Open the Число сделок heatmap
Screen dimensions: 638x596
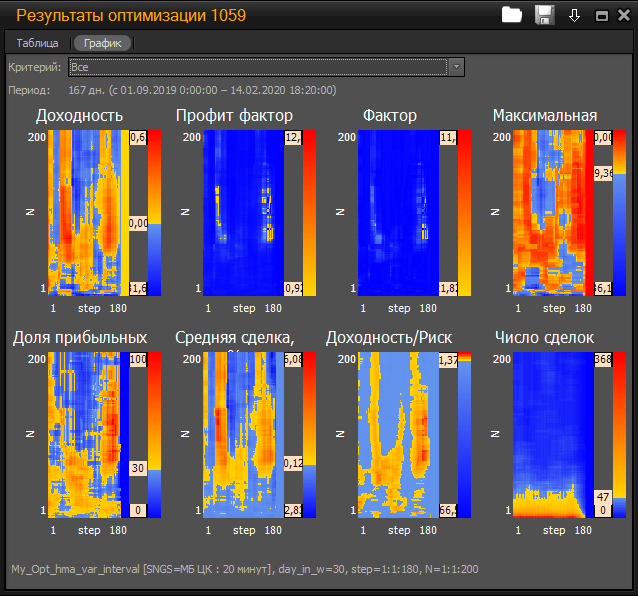click(x=551, y=434)
